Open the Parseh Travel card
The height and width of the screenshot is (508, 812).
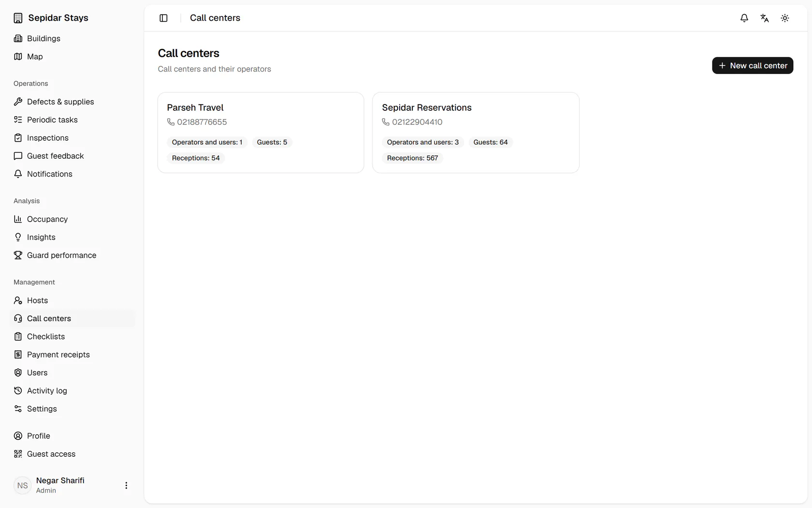(261, 133)
